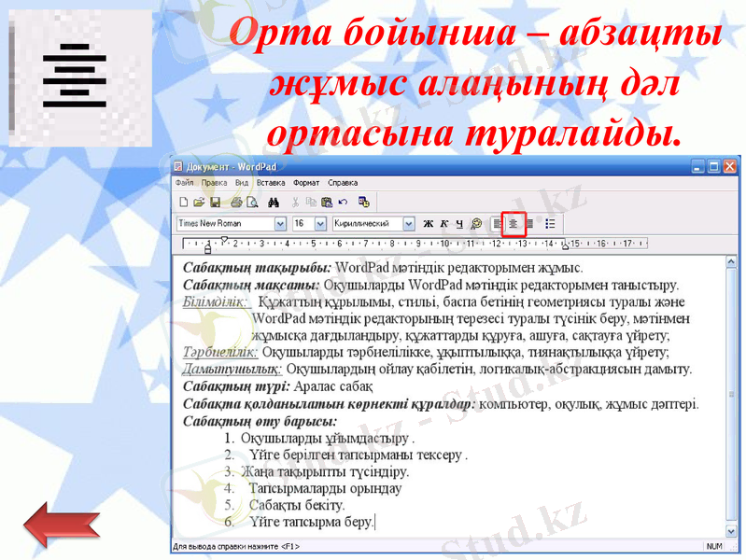Screen dimensions: 746x560
Task: Open the Правка menu
Action: pyautogui.click(x=214, y=183)
